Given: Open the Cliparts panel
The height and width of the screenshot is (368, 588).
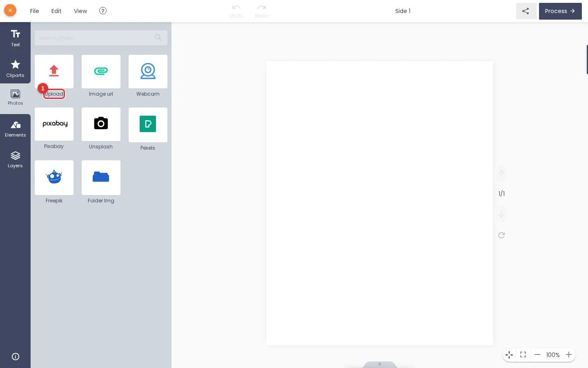Looking at the screenshot, I should (x=15, y=68).
